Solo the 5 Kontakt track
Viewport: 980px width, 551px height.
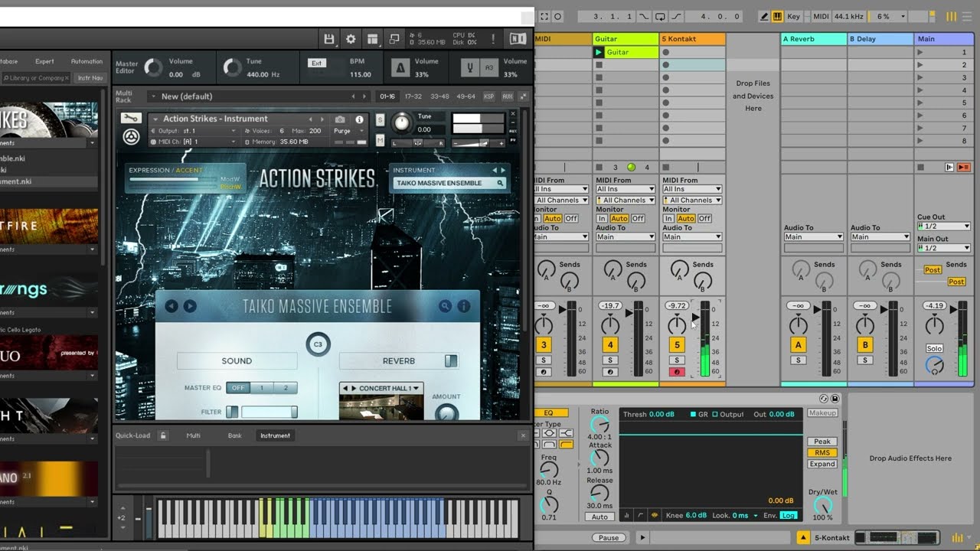pyautogui.click(x=677, y=360)
